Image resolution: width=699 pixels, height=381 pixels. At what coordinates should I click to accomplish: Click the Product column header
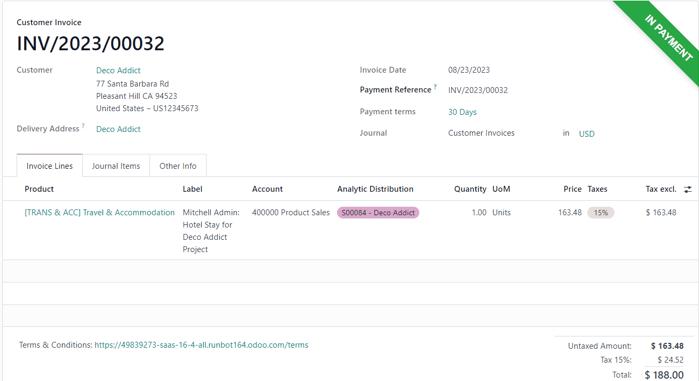(39, 189)
